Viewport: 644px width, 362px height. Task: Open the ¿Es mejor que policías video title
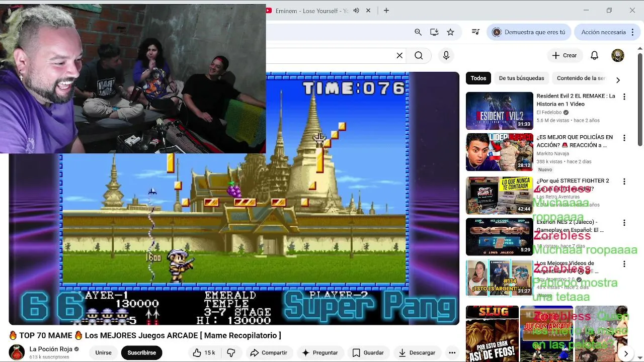575,141
